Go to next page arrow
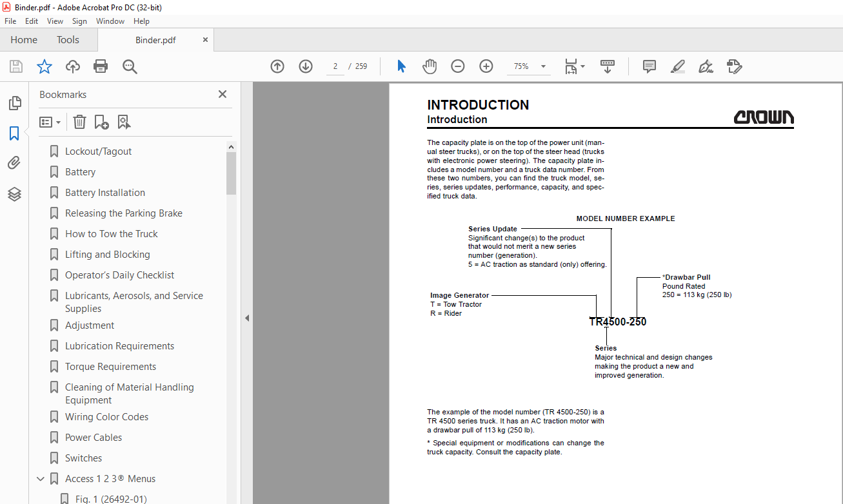 pyautogui.click(x=306, y=66)
